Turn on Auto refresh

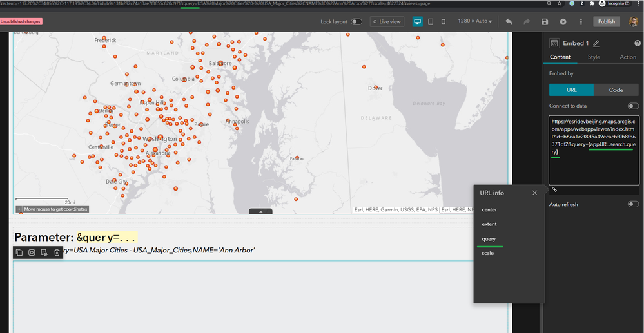tap(633, 204)
